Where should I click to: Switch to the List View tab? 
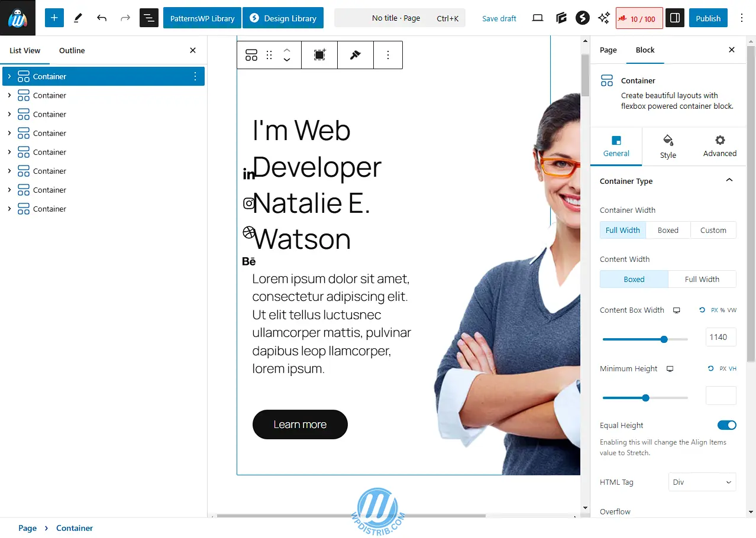point(25,50)
